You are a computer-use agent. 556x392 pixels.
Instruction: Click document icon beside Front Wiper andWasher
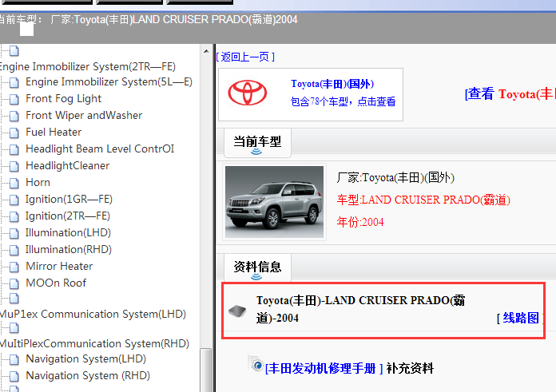coord(14,116)
